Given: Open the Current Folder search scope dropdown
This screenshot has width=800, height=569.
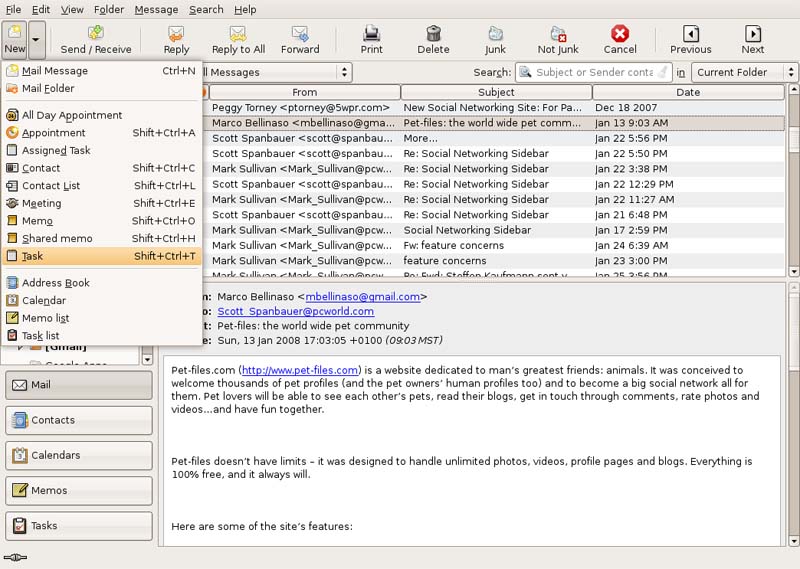Looking at the screenshot, I should pos(744,72).
